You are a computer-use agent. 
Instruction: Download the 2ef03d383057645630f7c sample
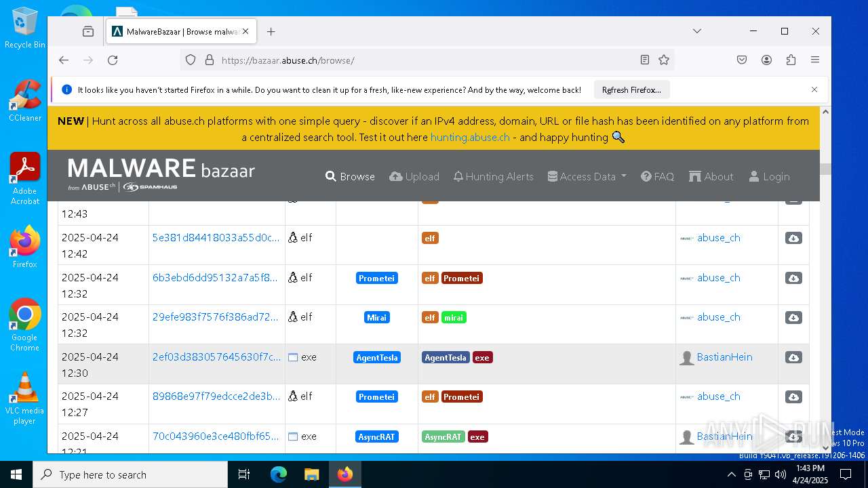793,357
